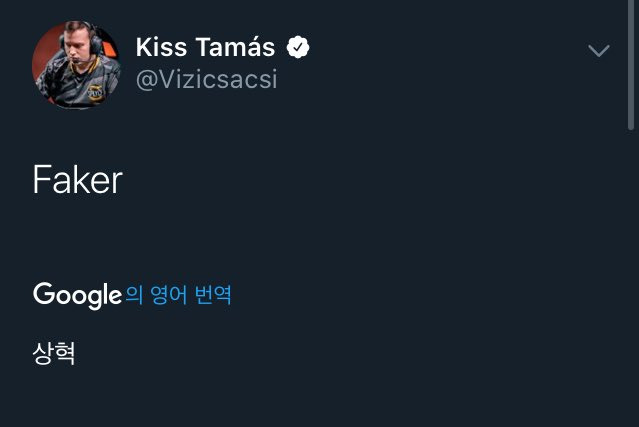Screen dimensions: 639x427
Task: Expand the down arrow beside the tweet header
Action: [598, 51]
